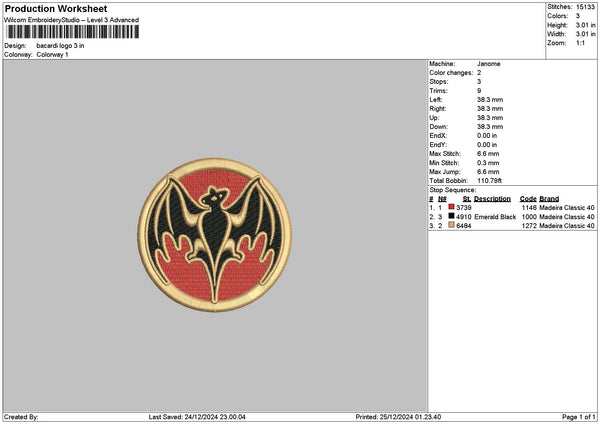600x424 pixels.
Task: Click the 'Description' column header
Action: click(492, 199)
